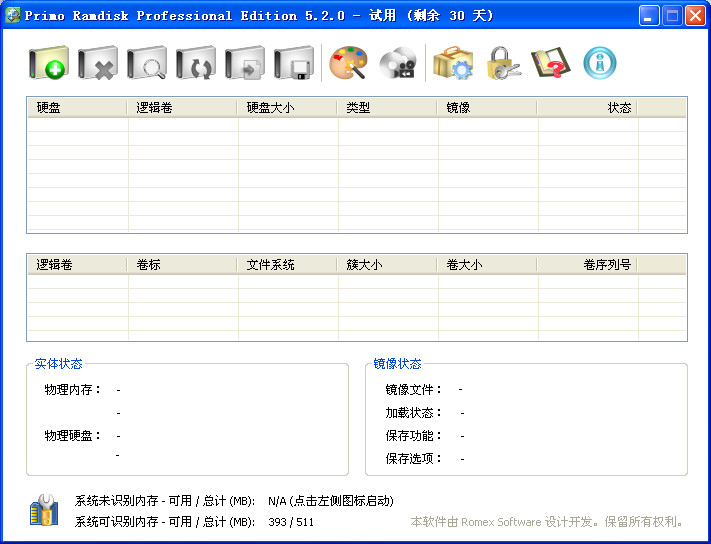The width and height of the screenshot is (711, 544).
Task: Click the 簇大小 column header
Action: click(x=387, y=265)
